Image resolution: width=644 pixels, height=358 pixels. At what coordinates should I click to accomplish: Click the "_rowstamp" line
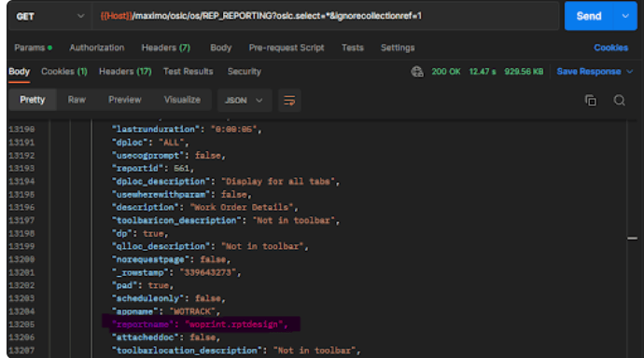click(176, 273)
